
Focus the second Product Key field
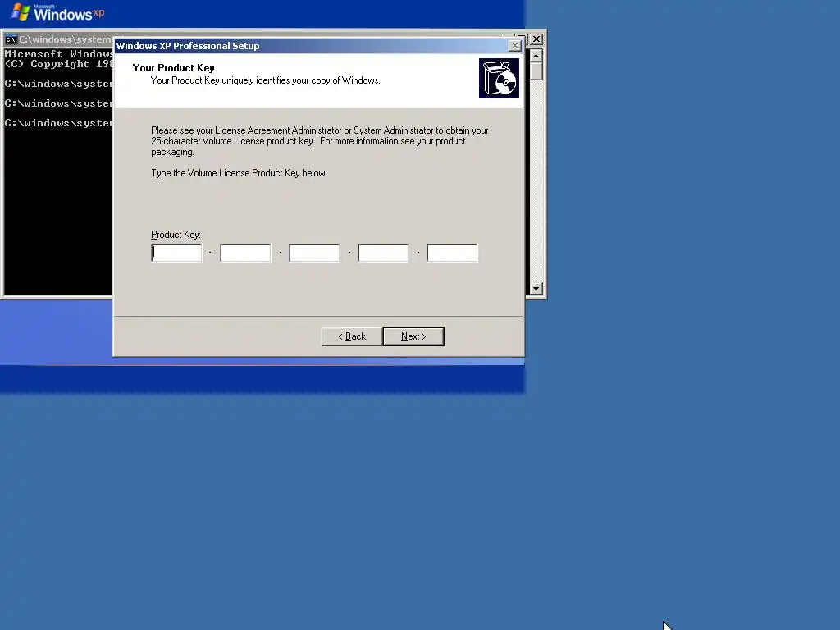pos(245,253)
